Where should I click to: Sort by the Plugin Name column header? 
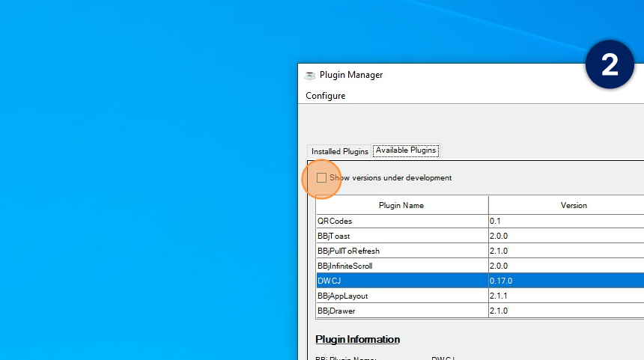[401, 205]
